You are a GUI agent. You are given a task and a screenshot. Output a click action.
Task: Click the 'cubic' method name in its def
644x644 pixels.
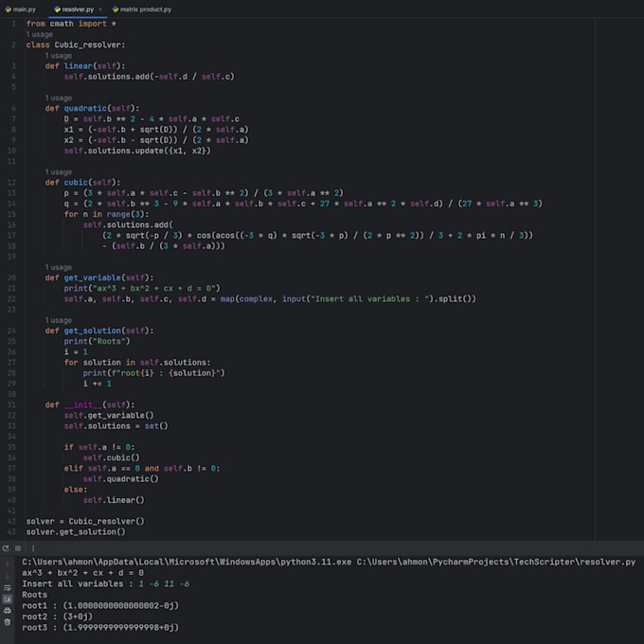(76, 183)
